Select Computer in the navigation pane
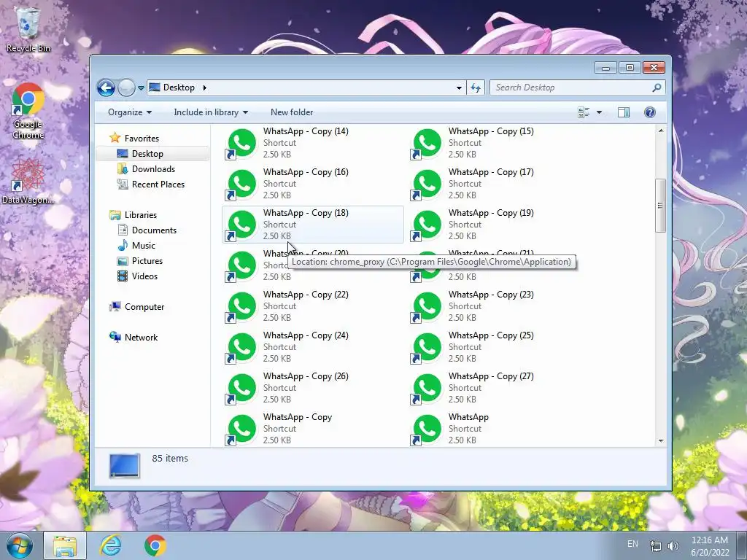 [144, 307]
